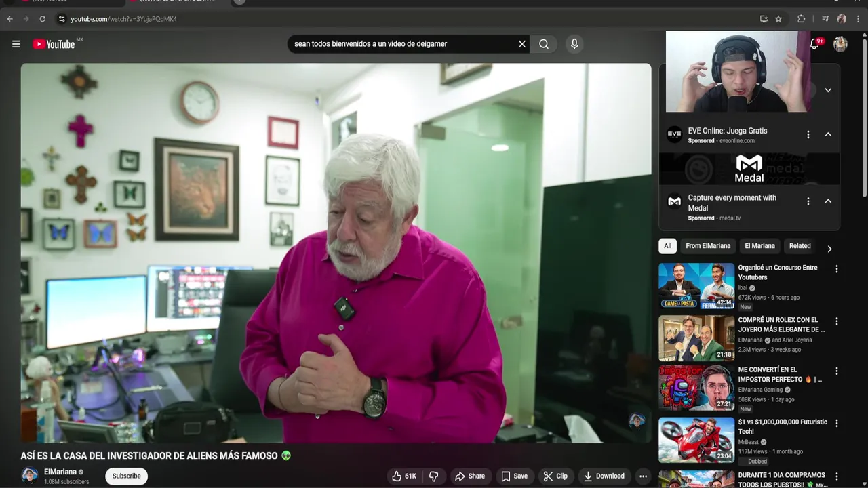The height and width of the screenshot is (488, 868).
Task: Open the YouTube hamburger guide menu
Action: tap(16, 44)
